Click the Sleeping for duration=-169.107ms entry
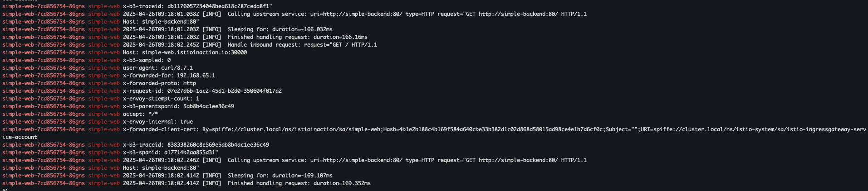Image resolution: width=868 pixels, height=191 pixels. click(x=280, y=176)
